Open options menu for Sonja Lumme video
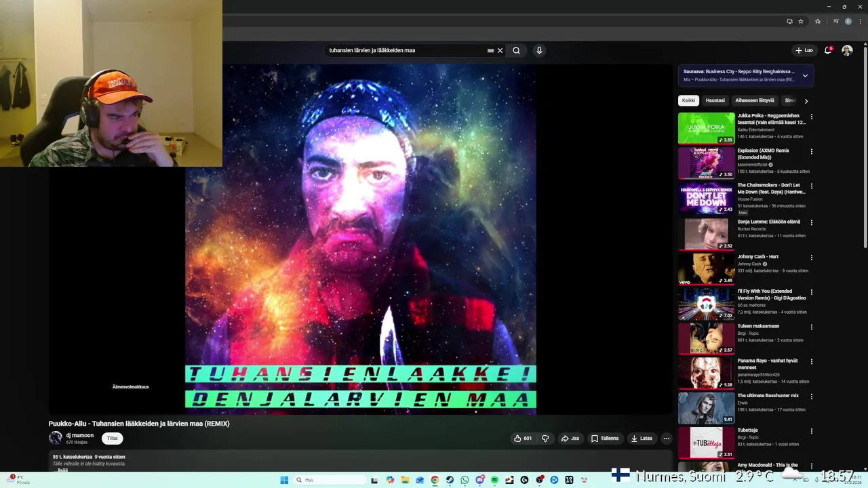 pyautogui.click(x=812, y=222)
